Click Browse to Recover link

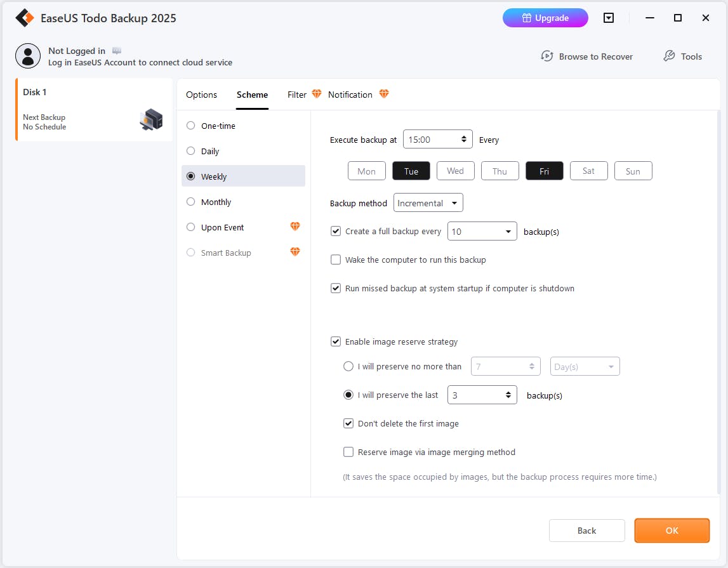[x=596, y=56]
